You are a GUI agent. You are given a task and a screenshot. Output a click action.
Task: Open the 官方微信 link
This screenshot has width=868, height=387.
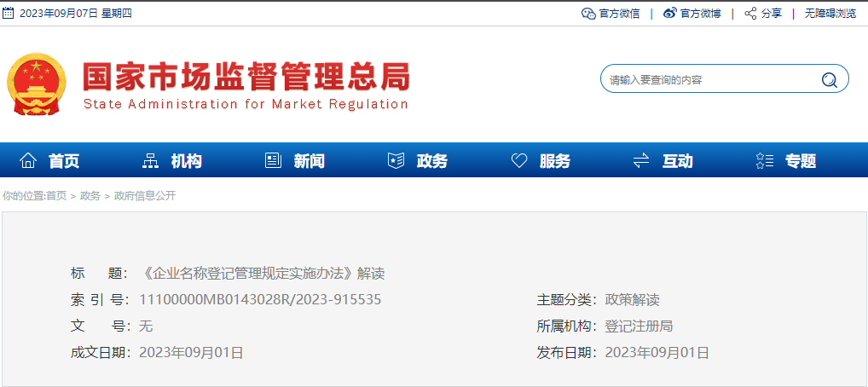[x=619, y=14]
